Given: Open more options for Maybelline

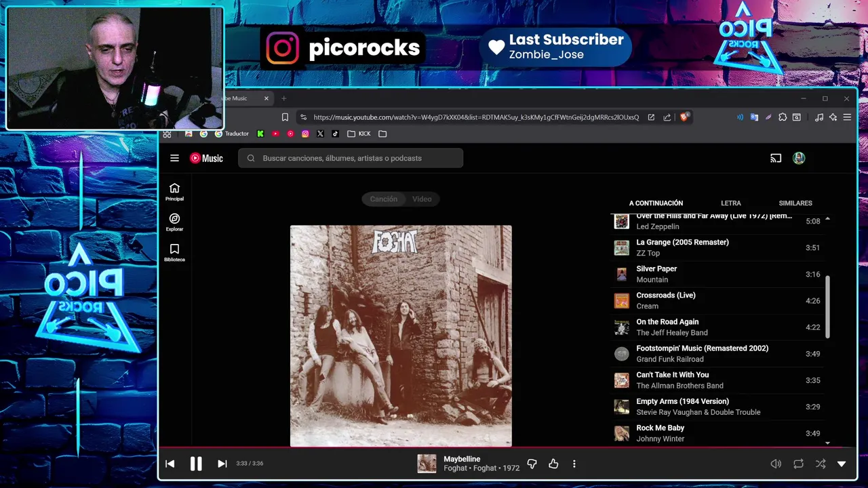Looking at the screenshot, I should pyautogui.click(x=574, y=464).
